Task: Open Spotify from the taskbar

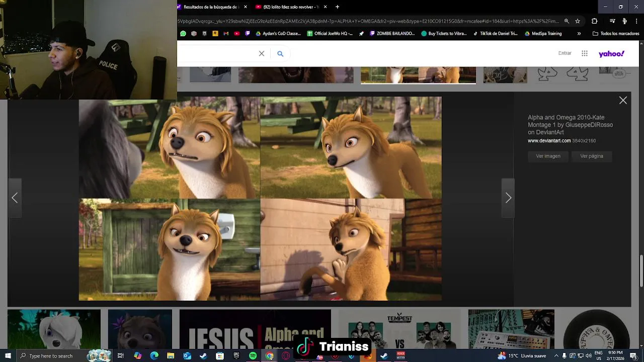Action: 253,356
